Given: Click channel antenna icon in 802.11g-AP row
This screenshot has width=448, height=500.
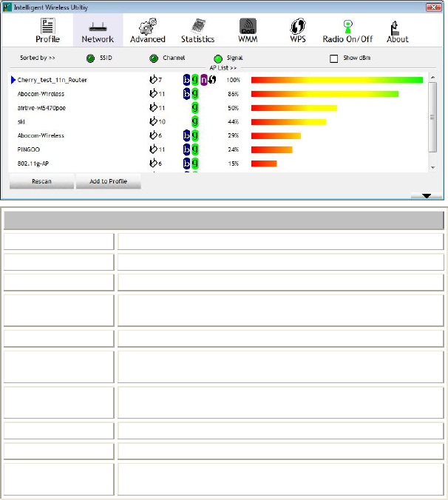Looking at the screenshot, I should tap(153, 163).
